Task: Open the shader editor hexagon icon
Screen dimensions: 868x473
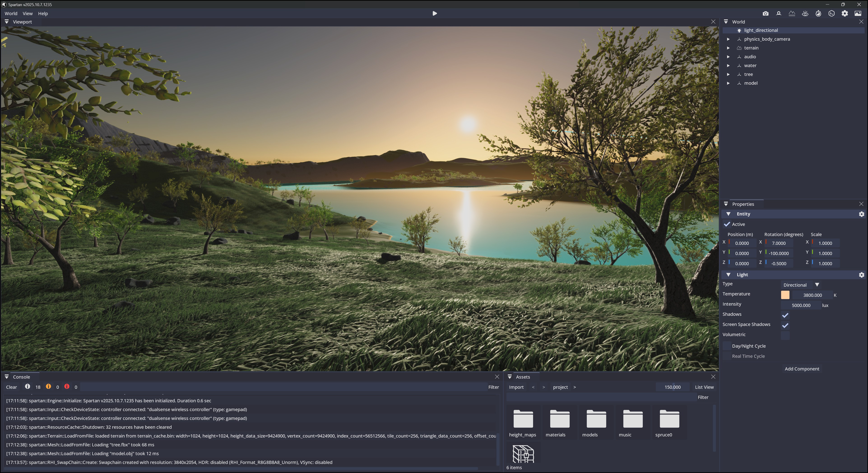Action: 831,14
